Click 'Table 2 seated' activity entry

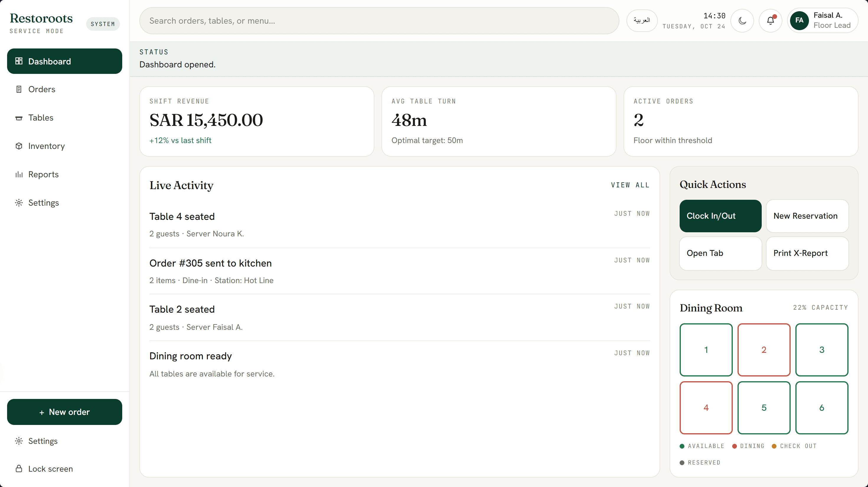click(x=400, y=318)
